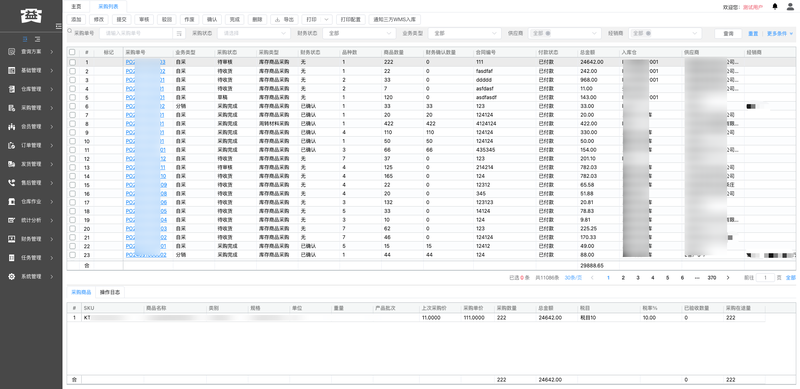Click the 售后管理 phone icon

[12, 183]
